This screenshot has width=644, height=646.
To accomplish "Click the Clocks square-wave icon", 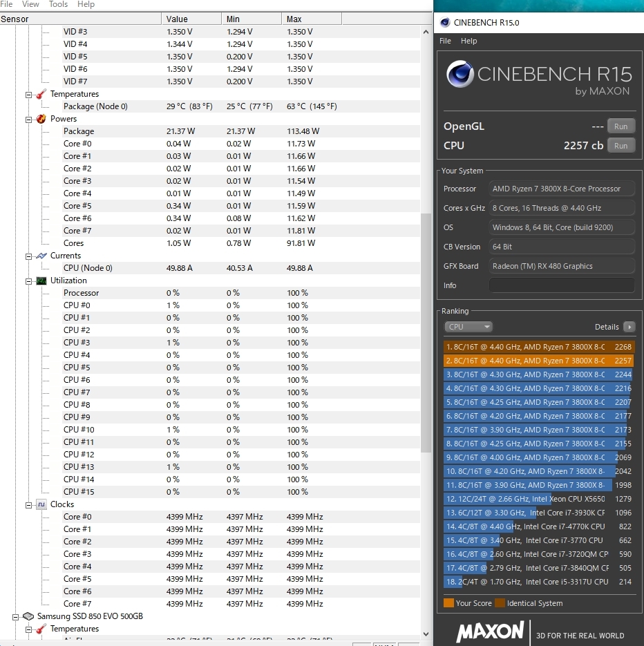I will tap(41, 504).
